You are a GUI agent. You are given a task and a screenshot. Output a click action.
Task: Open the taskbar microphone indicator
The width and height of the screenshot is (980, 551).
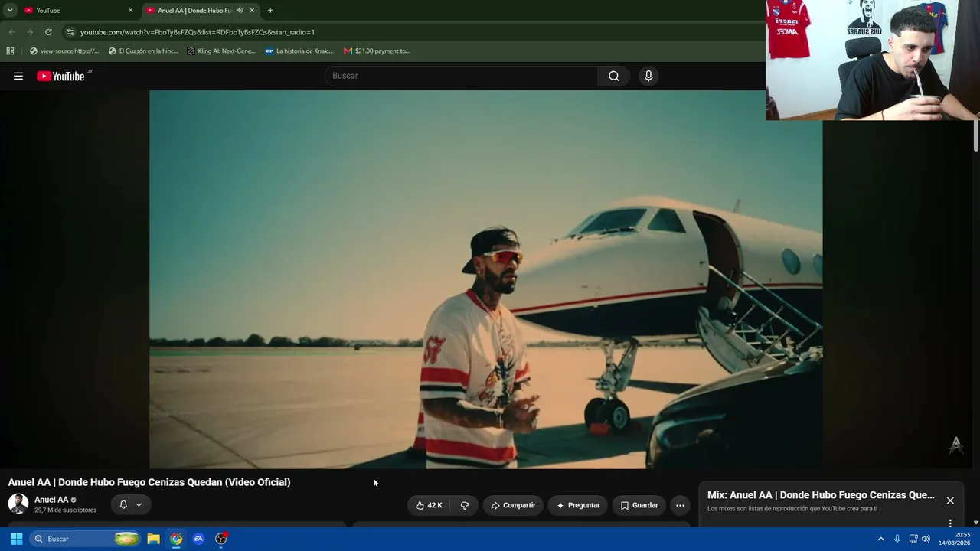[x=897, y=539]
